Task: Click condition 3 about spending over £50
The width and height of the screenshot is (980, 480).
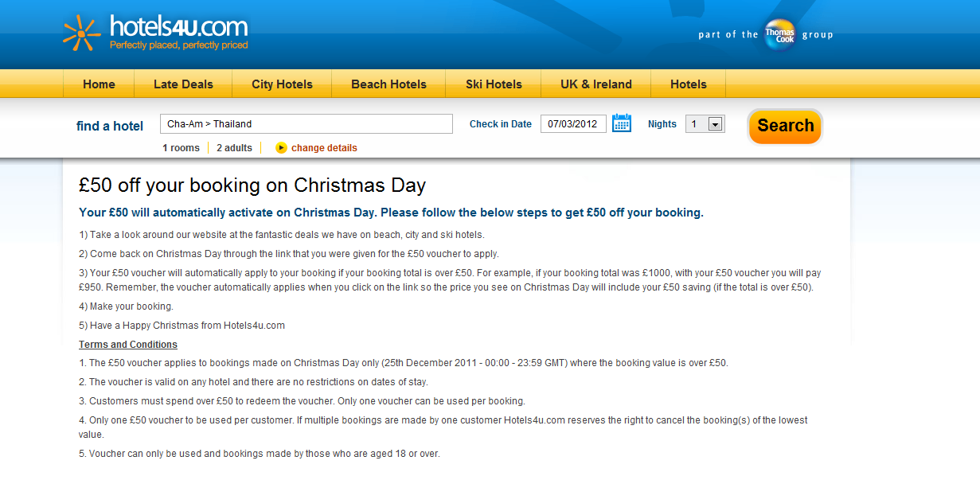Action: click(x=302, y=401)
